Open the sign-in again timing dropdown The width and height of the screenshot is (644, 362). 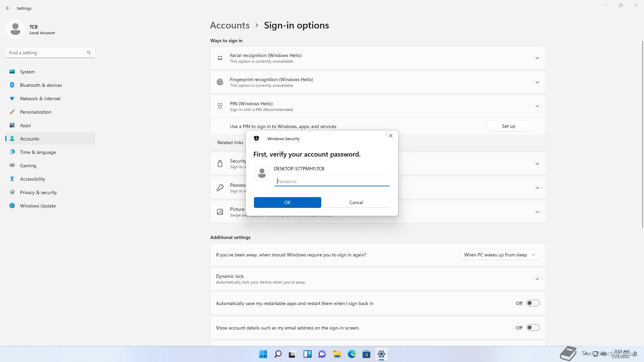click(x=499, y=255)
